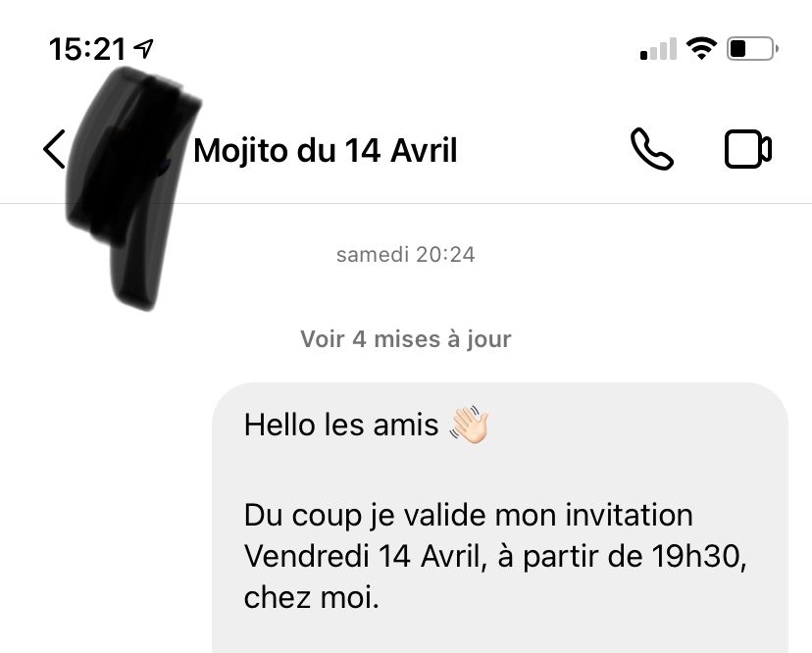Tap the cellular signal bars

point(658,49)
